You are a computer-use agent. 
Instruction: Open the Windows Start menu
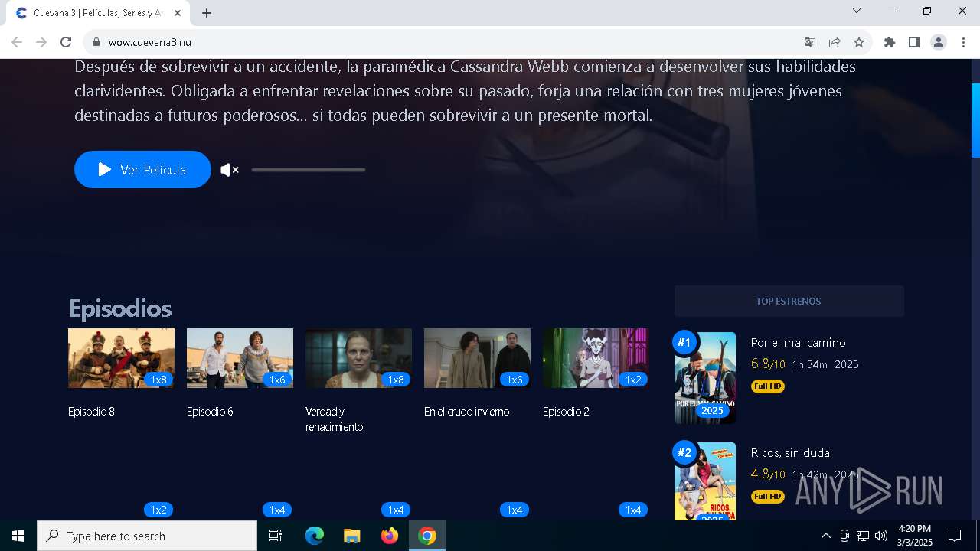coord(18,536)
